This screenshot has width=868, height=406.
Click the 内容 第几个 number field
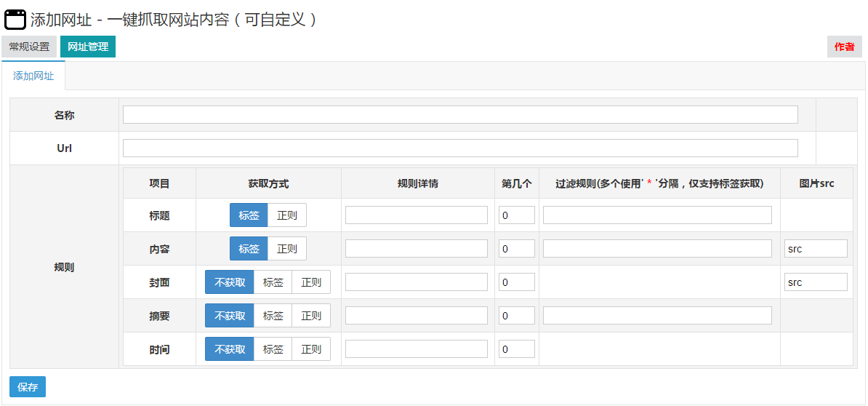(517, 249)
